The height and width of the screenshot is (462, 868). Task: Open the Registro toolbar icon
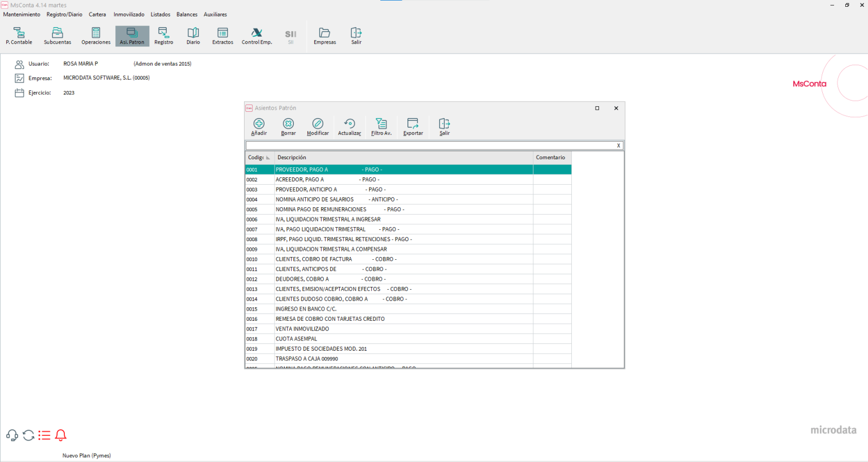(x=164, y=36)
